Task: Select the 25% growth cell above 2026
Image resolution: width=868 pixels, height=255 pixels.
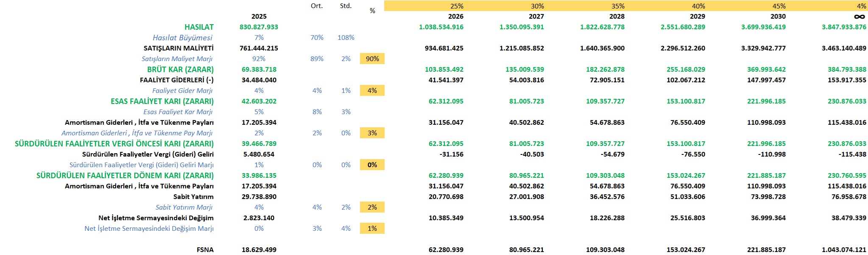Action: [x=456, y=6]
